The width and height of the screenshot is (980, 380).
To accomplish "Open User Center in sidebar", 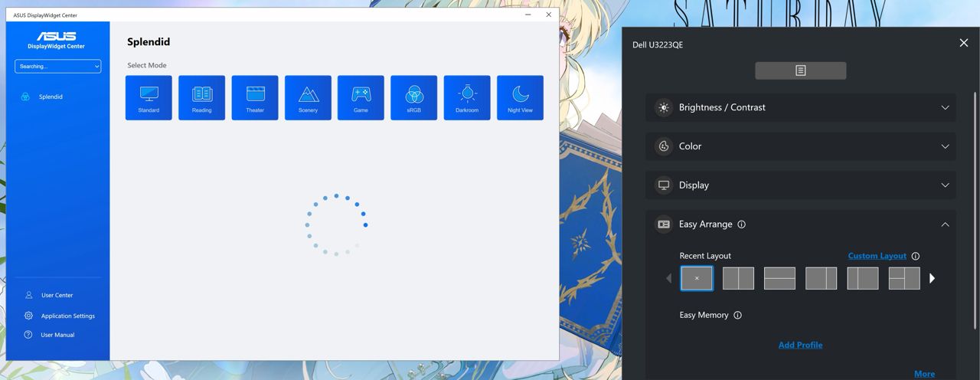I will pos(57,295).
